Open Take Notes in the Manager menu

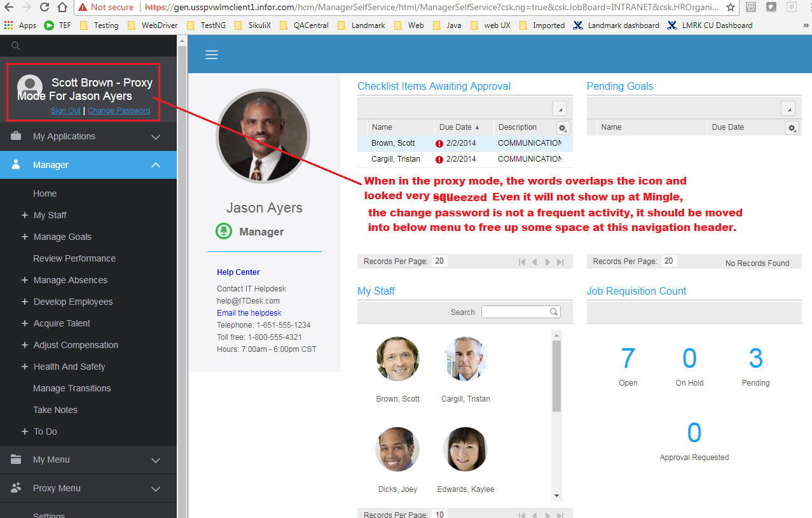pyautogui.click(x=55, y=410)
